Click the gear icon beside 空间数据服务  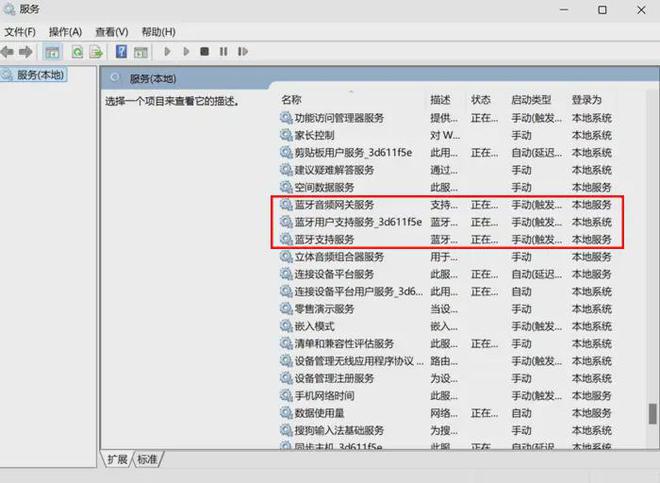tap(286, 187)
